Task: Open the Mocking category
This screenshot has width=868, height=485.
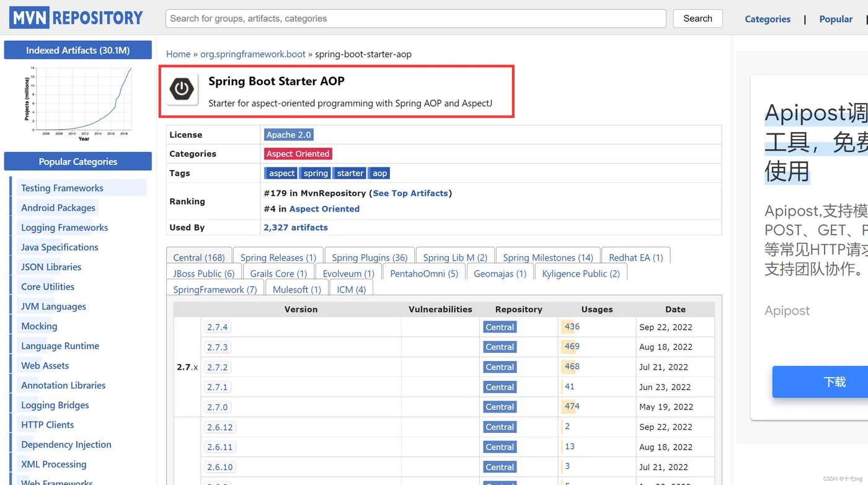Action: (39, 326)
